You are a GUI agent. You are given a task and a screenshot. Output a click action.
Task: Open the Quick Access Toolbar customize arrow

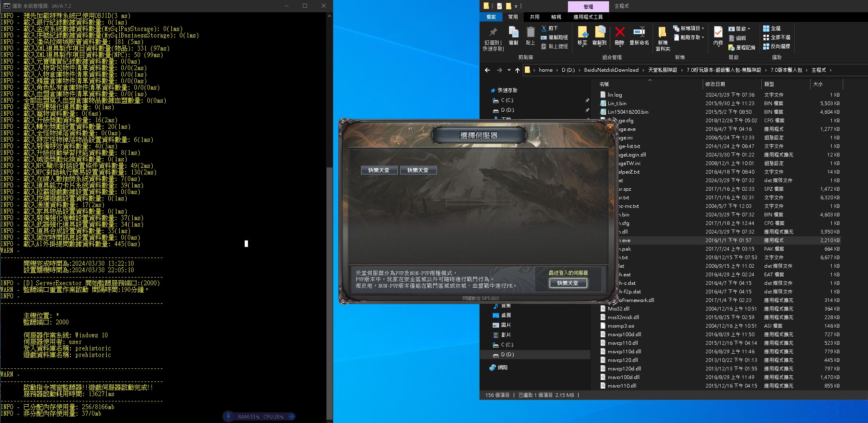coord(516,6)
